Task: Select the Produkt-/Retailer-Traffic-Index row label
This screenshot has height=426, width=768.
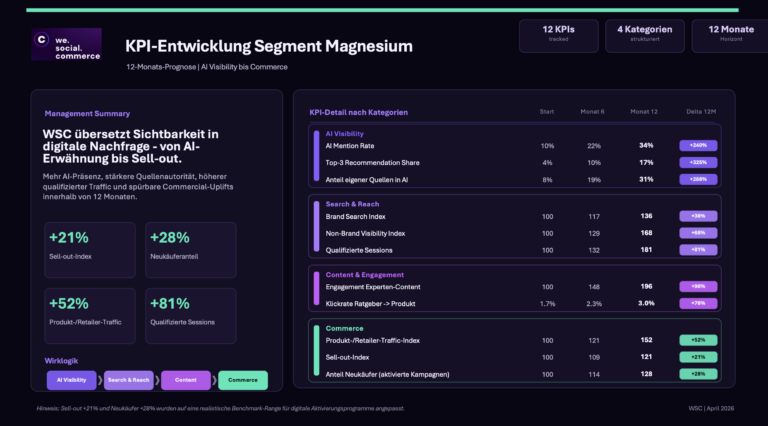Action: pyautogui.click(x=372, y=340)
